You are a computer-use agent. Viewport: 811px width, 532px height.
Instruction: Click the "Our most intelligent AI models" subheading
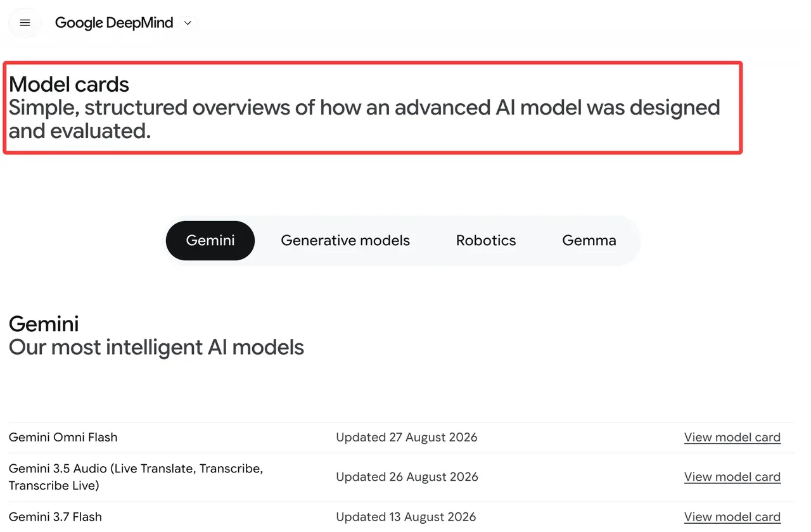(x=156, y=348)
